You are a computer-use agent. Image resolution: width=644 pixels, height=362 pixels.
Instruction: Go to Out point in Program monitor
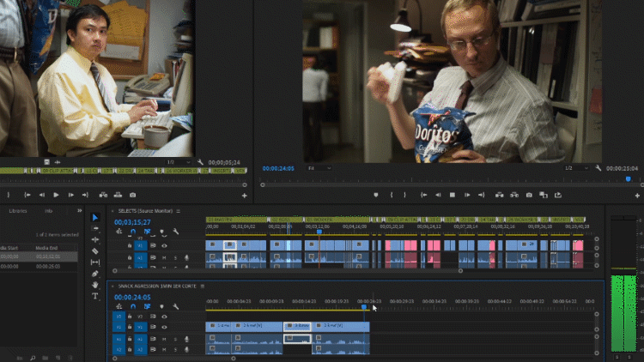[482, 195]
